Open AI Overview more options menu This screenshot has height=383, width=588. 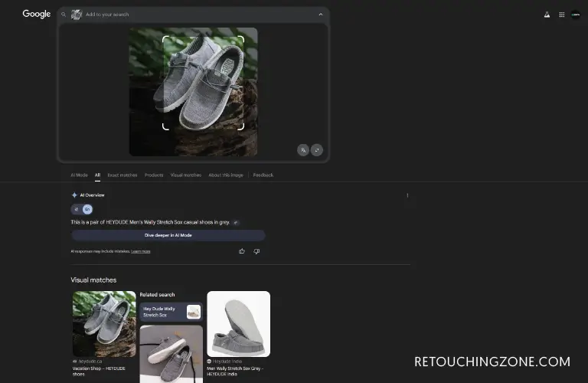[x=407, y=195]
